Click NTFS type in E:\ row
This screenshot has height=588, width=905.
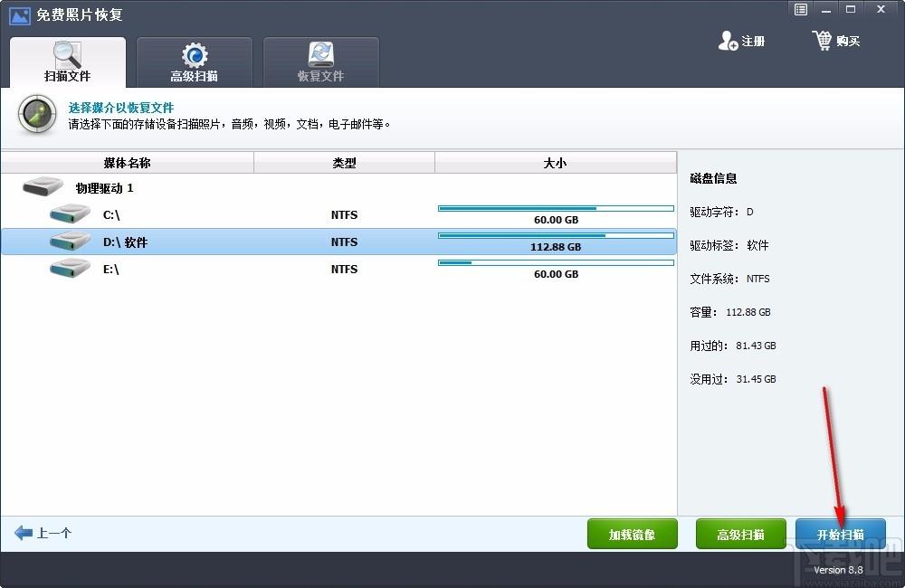pyautogui.click(x=344, y=269)
